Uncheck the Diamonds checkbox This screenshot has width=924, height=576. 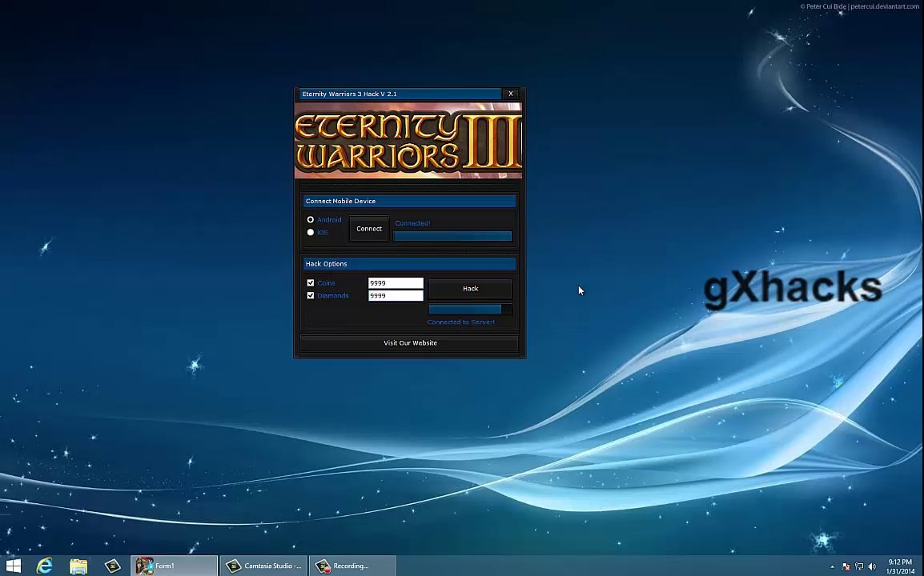tap(311, 295)
